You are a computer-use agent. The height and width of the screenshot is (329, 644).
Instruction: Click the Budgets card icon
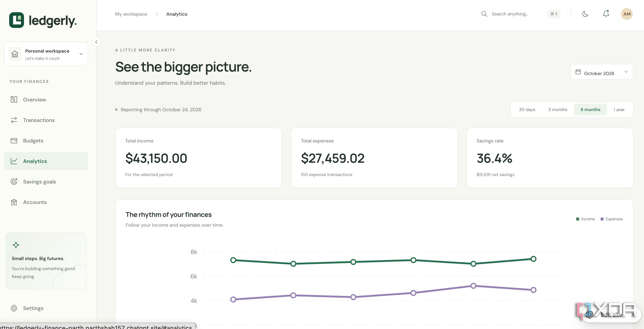click(14, 141)
